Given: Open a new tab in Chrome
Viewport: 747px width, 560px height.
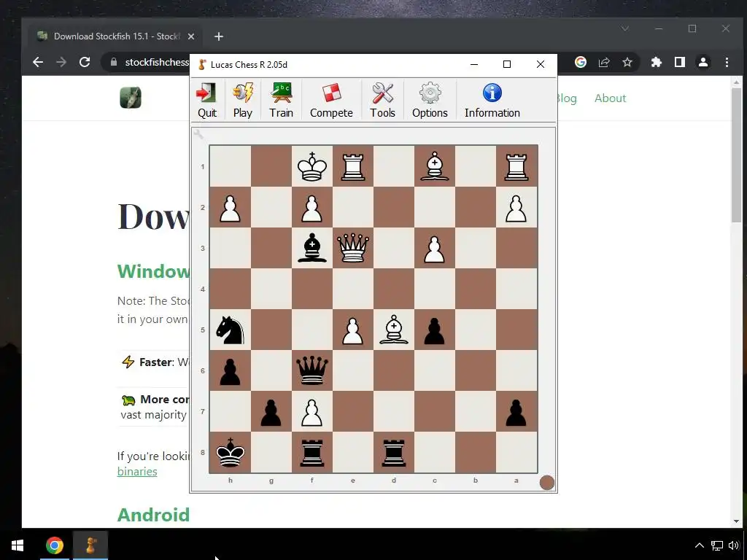Looking at the screenshot, I should click(219, 36).
